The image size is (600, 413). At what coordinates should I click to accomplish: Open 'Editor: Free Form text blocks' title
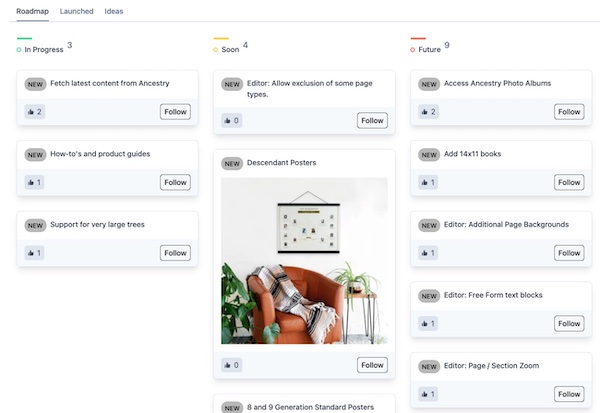pyautogui.click(x=493, y=295)
